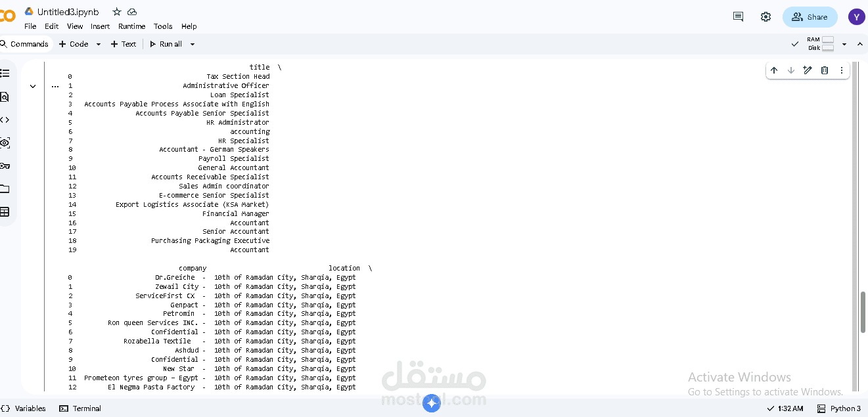868x417 pixels.
Task: Click the Share button
Action: point(810,16)
